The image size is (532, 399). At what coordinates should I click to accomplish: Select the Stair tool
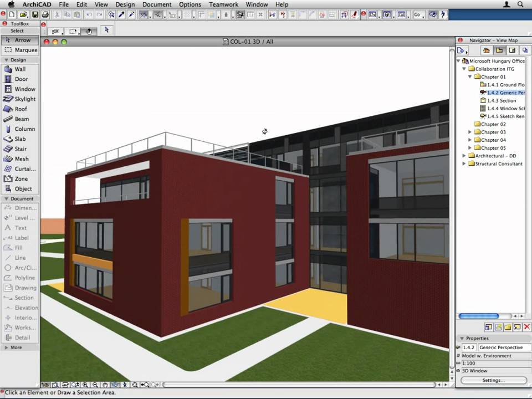click(20, 149)
